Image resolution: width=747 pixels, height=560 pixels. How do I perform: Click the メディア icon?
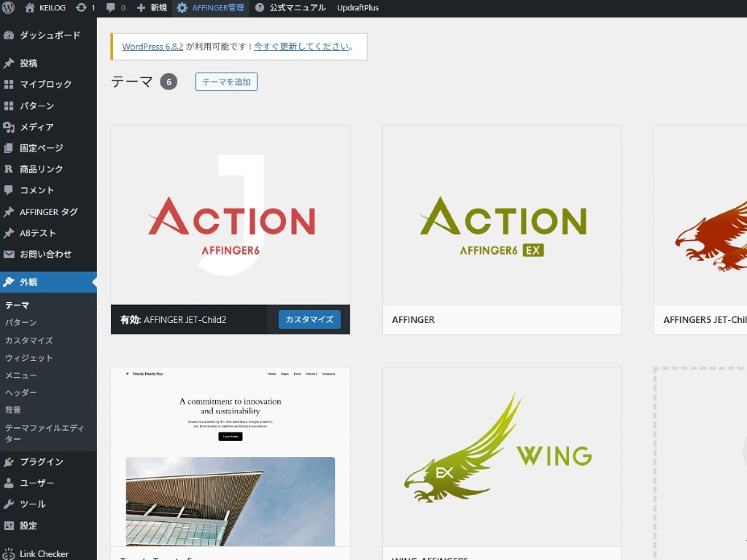coord(9,127)
